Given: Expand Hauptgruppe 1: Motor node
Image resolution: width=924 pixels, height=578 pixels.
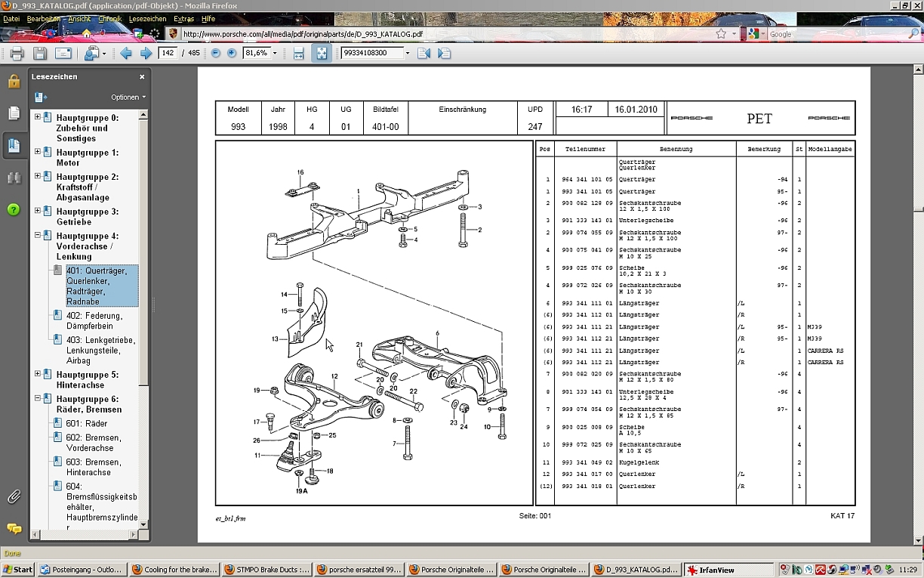Looking at the screenshot, I should tap(38, 153).
